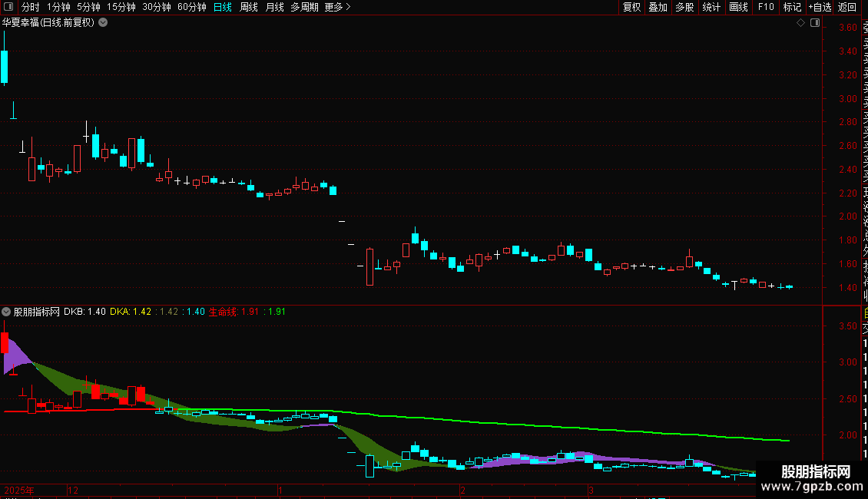The width and height of the screenshot is (868, 499).
Task: Open the 画线 drawing tools
Action: click(738, 7)
